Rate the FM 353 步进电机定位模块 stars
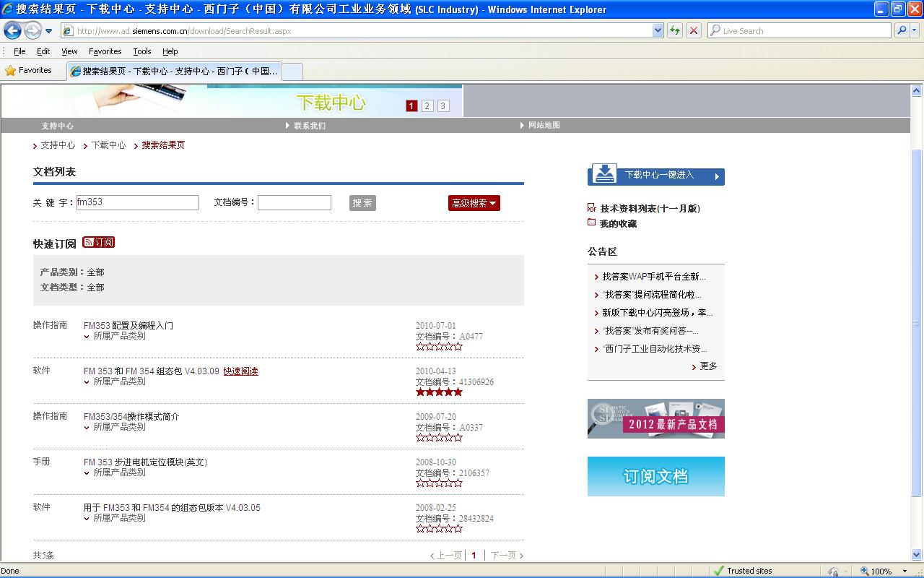Image resolution: width=924 pixels, height=578 pixels. click(439, 483)
